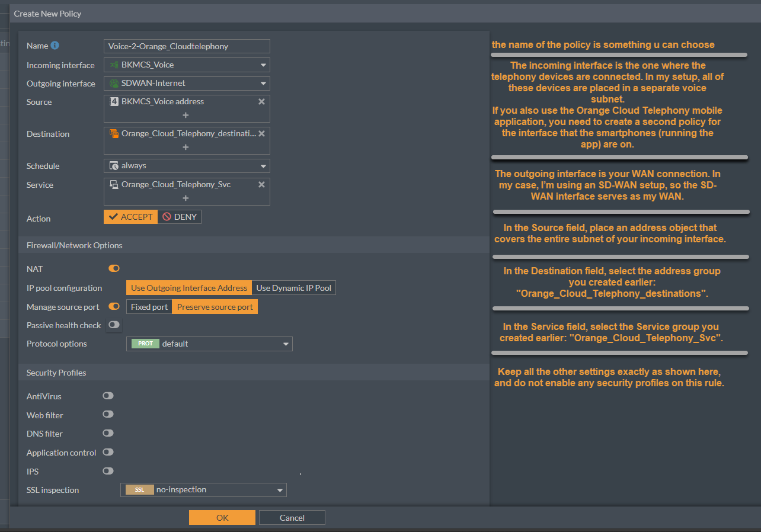761x532 pixels.
Task: Select Use Dynamic IP Pool option
Action: pyautogui.click(x=294, y=288)
